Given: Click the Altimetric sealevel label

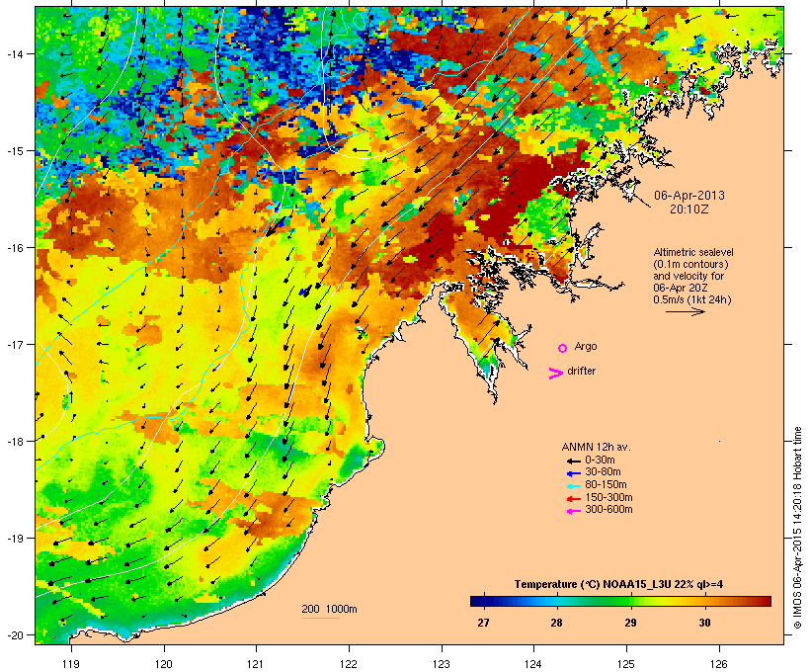Looking at the screenshot, I should 693,252.
